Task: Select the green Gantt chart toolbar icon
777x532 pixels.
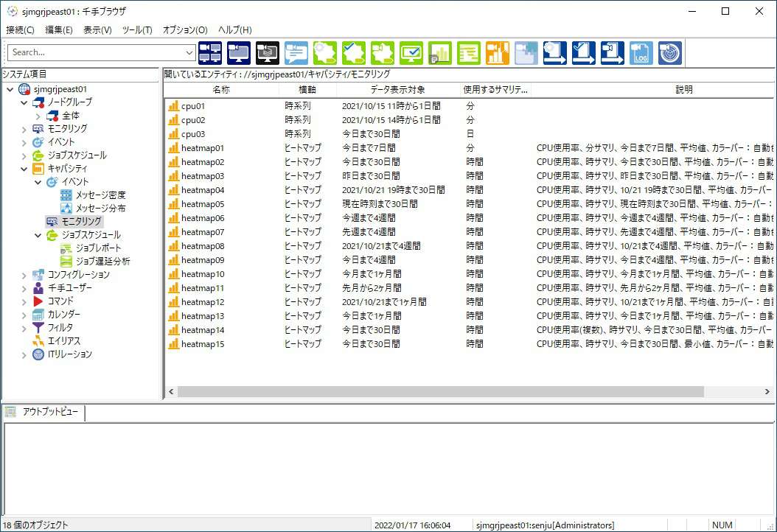Action: 469,53
